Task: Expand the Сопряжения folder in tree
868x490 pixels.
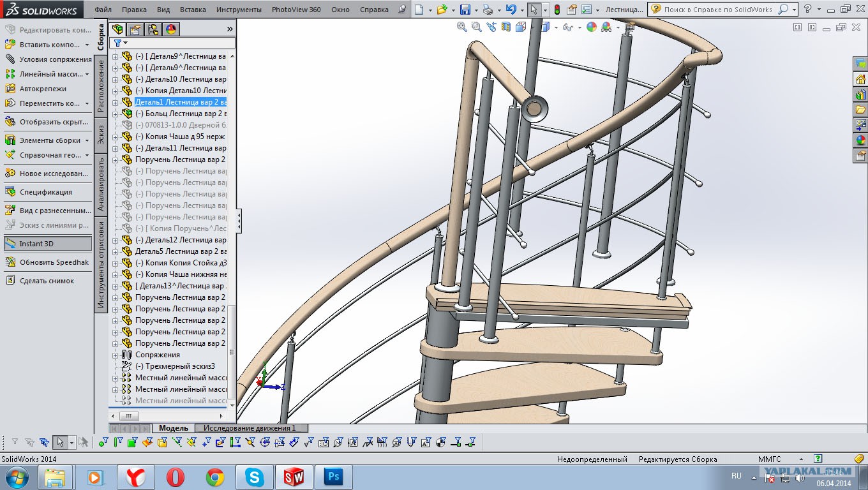Action: [116, 355]
